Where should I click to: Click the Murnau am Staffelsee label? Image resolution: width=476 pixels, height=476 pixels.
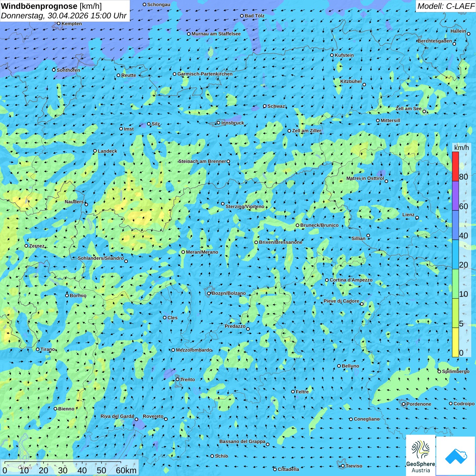(216, 34)
